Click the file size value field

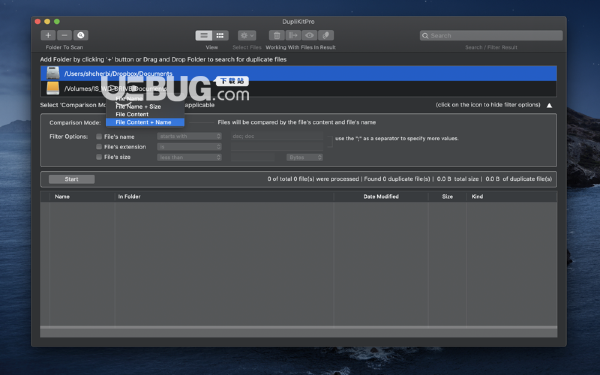[253, 157]
